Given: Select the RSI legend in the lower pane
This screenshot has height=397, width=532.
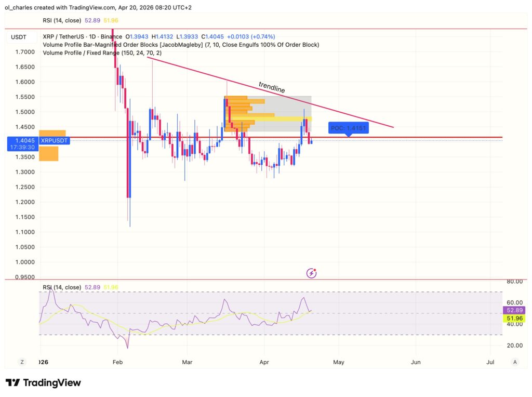Looking at the screenshot, I should [62, 287].
